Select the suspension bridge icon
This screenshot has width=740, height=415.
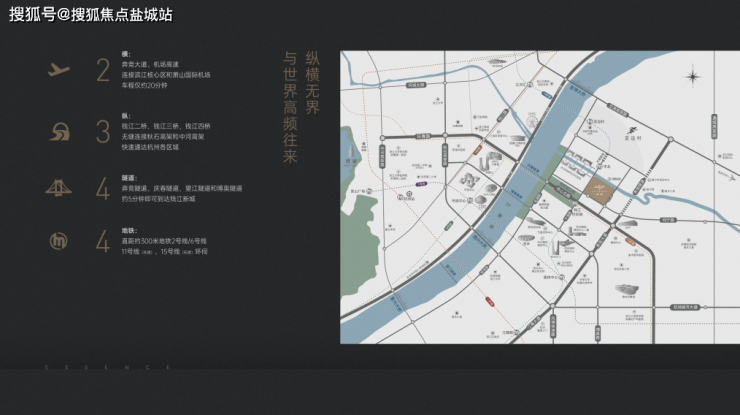click(59, 187)
